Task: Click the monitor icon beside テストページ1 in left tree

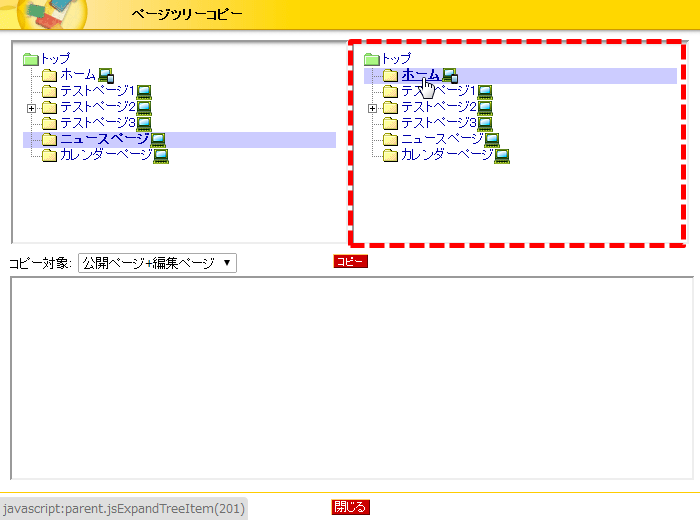Action: (x=144, y=92)
